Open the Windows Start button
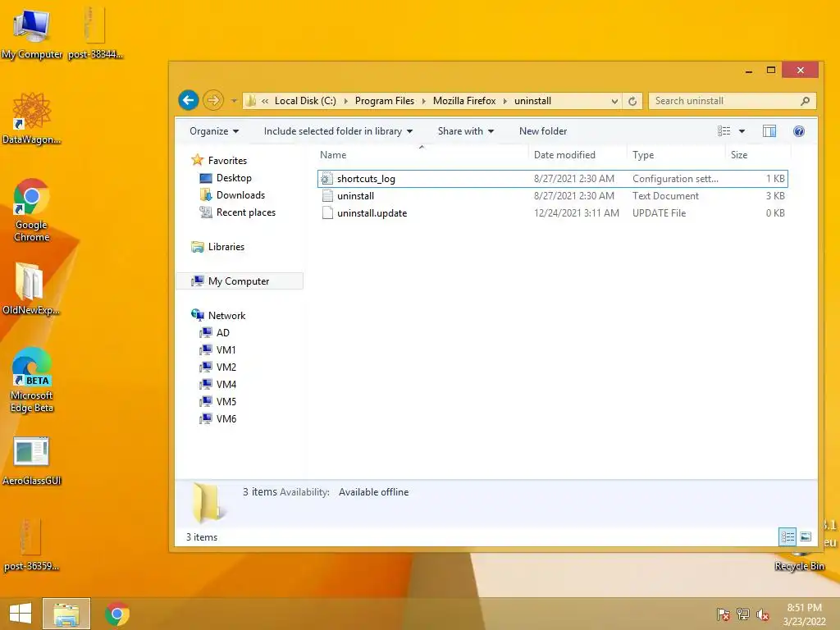The width and height of the screenshot is (840, 630). (21, 614)
